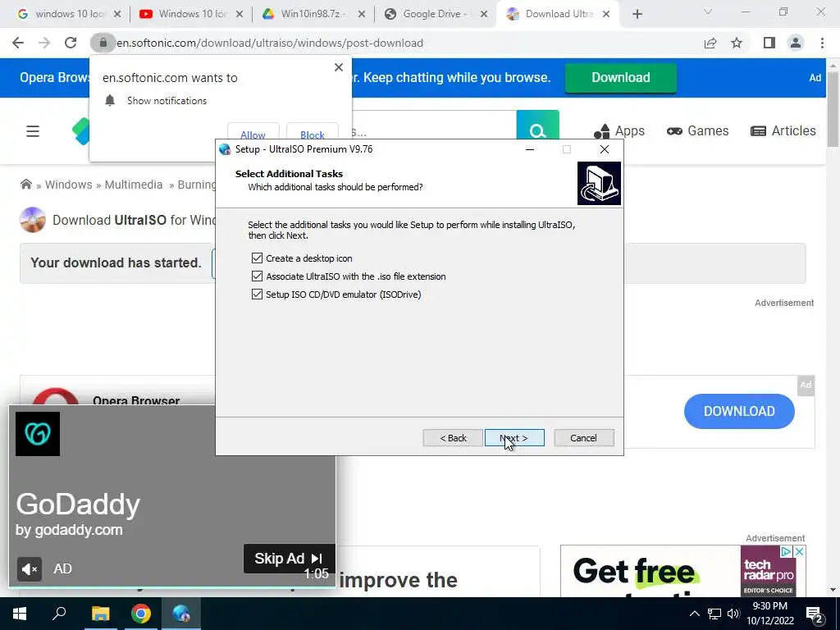
Task: Click the home breadcrumb icon
Action: (25, 185)
